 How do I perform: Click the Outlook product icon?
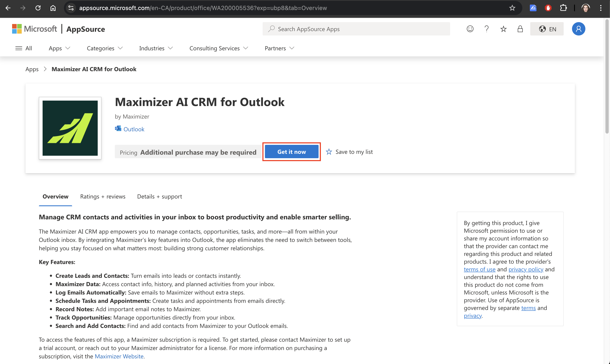click(118, 129)
